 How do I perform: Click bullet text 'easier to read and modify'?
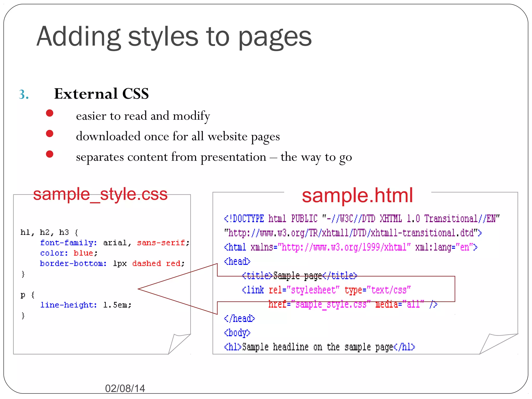(x=143, y=116)
